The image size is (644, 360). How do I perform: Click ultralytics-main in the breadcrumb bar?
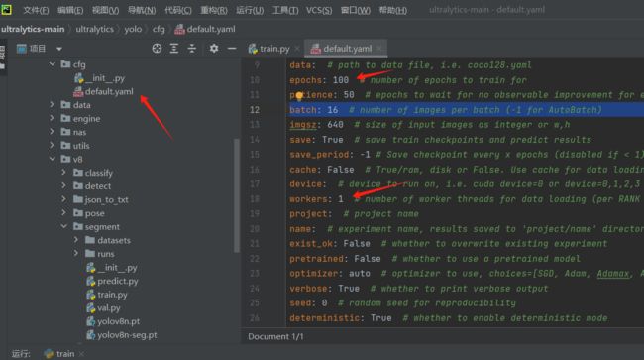click(33, 29)
